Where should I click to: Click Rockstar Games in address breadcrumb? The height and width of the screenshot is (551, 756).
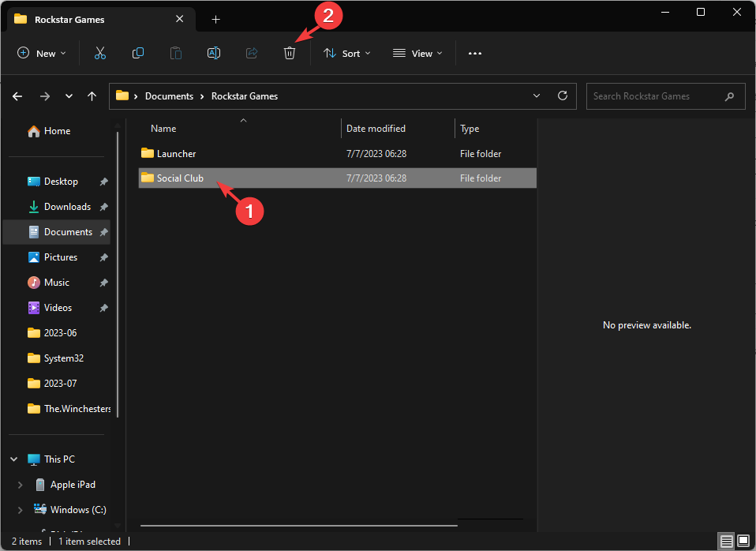[x=245, y=96]
